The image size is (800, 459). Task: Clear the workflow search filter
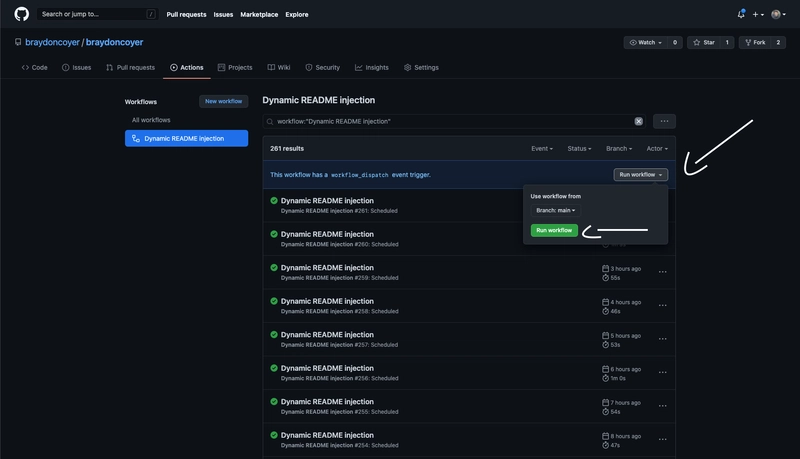pos(639,121)
